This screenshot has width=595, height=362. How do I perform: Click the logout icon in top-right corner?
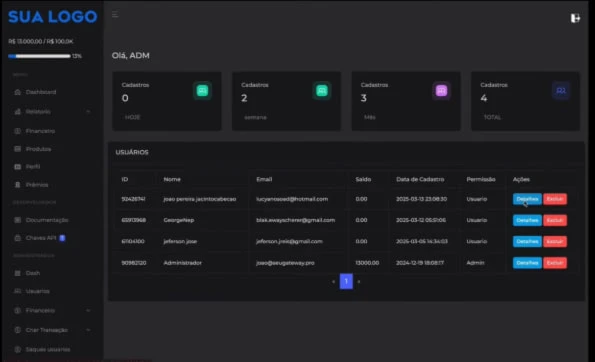click(575, 18)
